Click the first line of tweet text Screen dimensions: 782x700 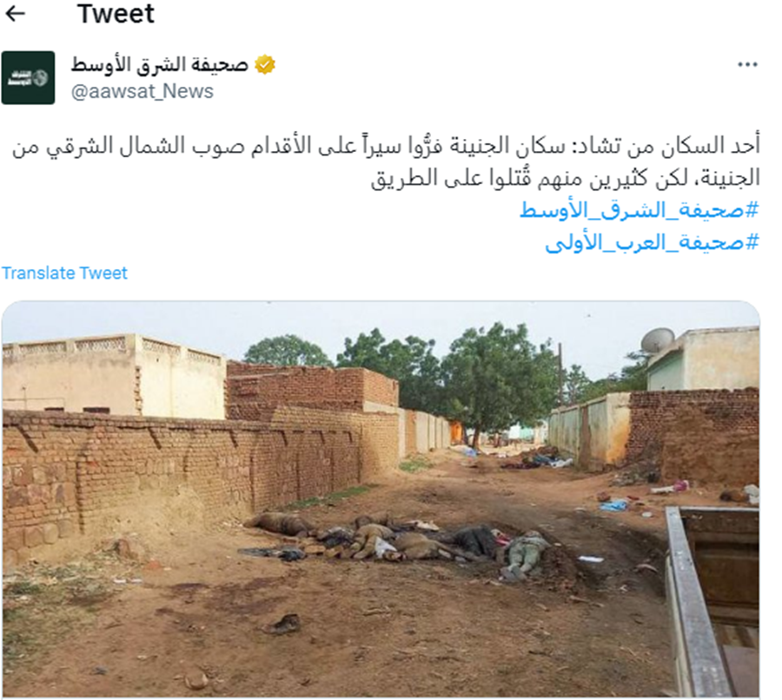386,146
